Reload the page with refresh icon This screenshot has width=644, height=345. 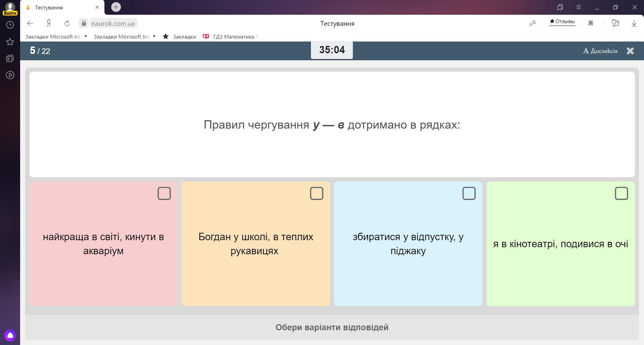[x=67, y=23]
